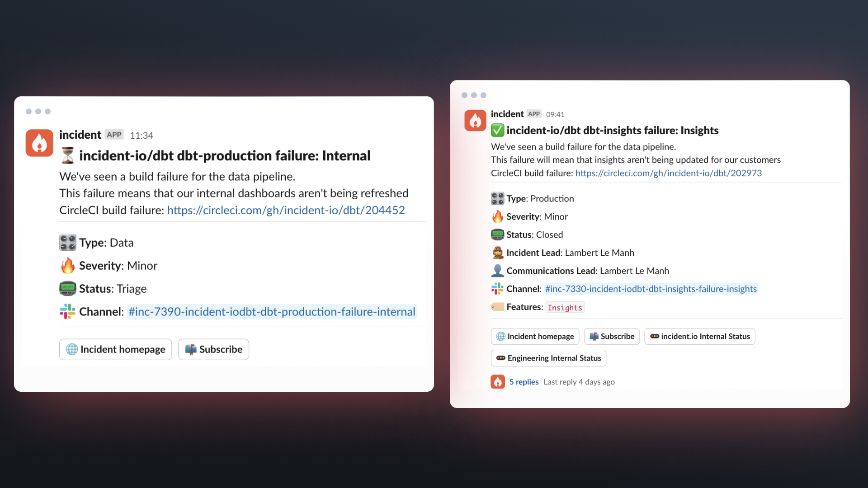The width and height of the screenshot is (868, 488).
Task: Open #inc-7390 production-failure-internal channel link
Action: [x=272, y=312]
